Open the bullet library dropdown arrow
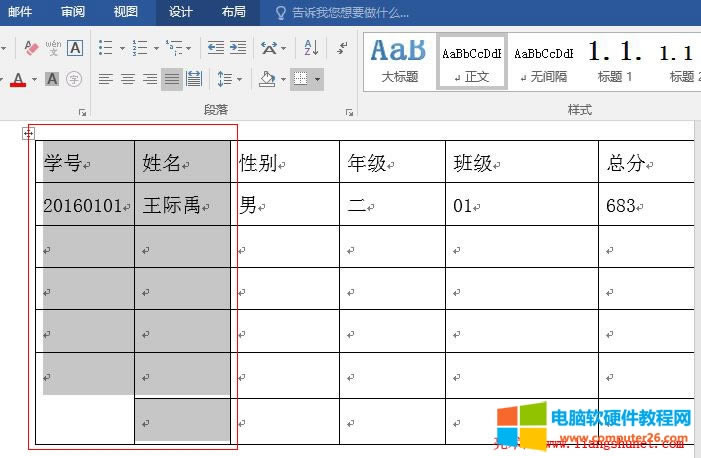 (122, 48)
